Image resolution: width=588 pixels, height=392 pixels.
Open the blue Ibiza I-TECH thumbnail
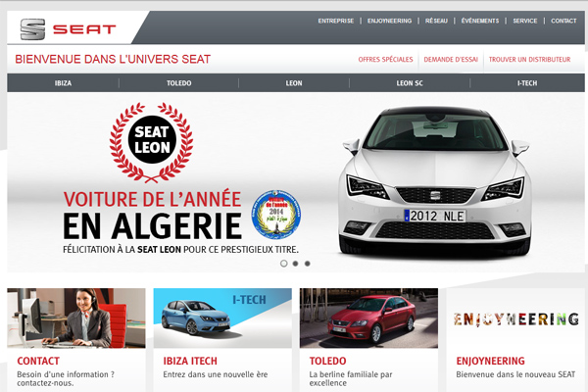click(222, 318)
